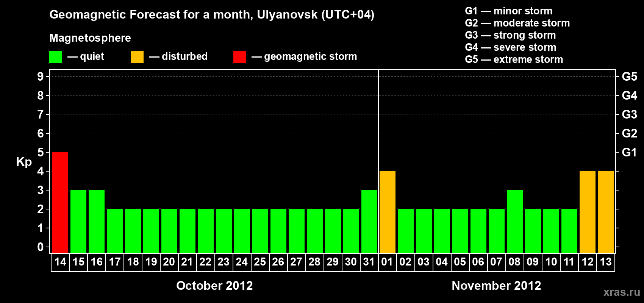
Task: Click date label 25 on the axis
Action: click(x=260, y=262)
